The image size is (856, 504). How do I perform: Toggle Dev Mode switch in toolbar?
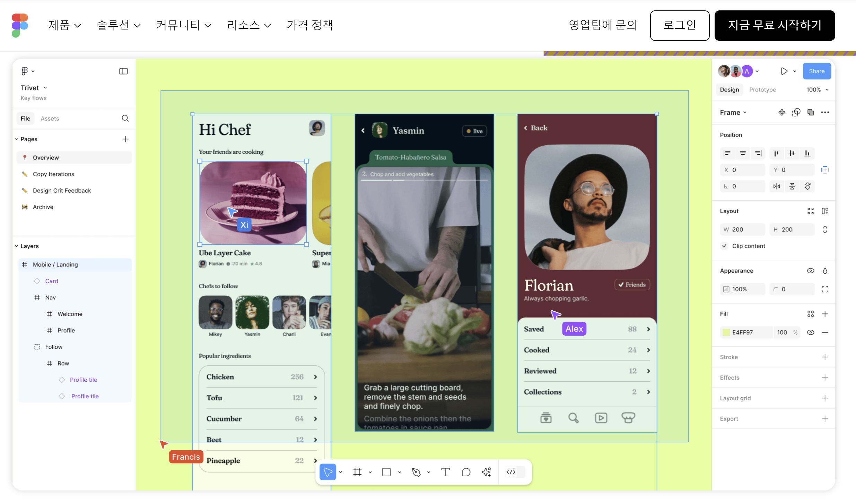click(x=515, y=472)
